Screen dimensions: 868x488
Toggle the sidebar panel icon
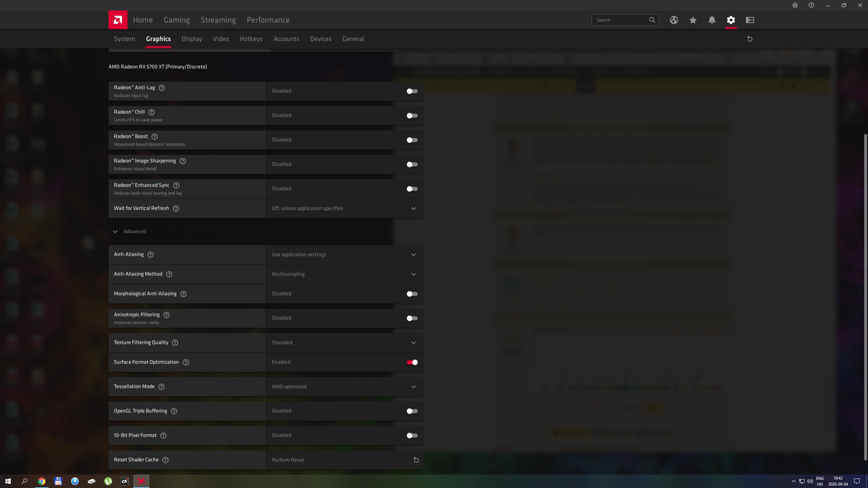(750, 20)
